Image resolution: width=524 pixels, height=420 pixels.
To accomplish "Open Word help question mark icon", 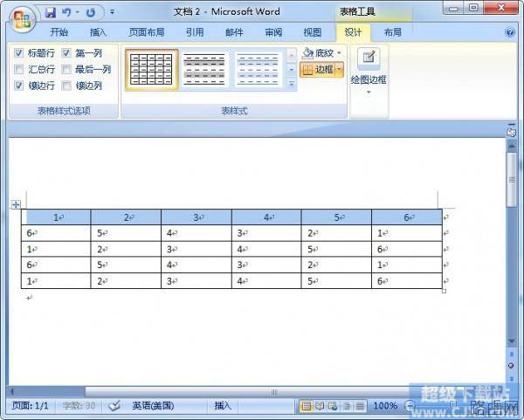I will point(510,32).
